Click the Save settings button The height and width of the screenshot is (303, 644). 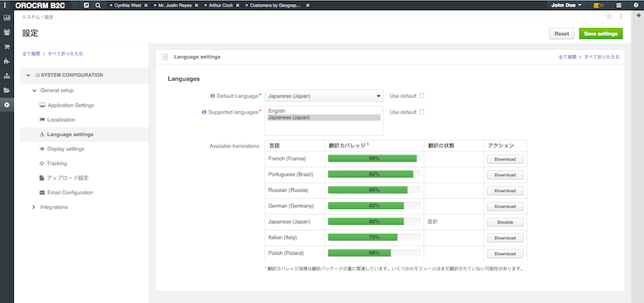(601, 33)
